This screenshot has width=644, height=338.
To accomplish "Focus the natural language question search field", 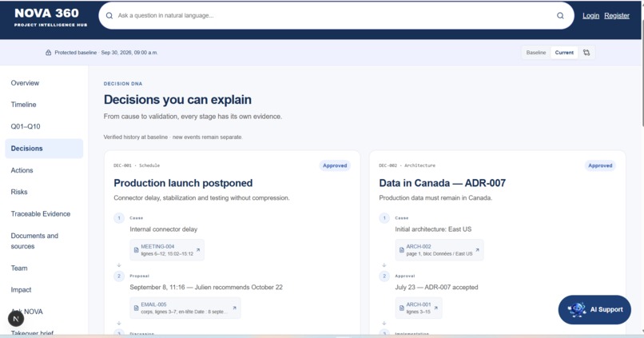I will [336, 16].
